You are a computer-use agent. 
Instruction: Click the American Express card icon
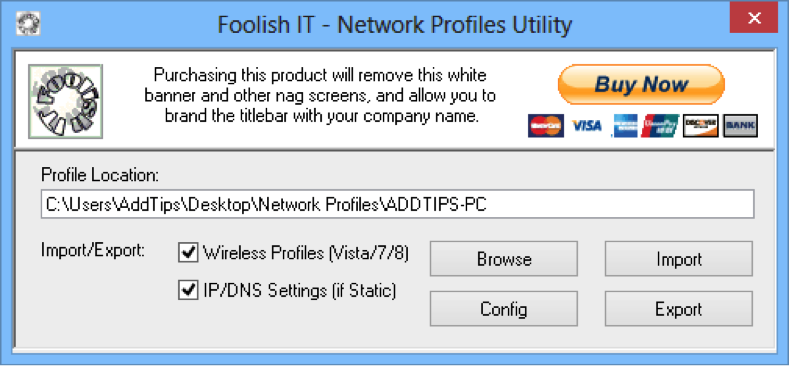[x=625, y=126]
